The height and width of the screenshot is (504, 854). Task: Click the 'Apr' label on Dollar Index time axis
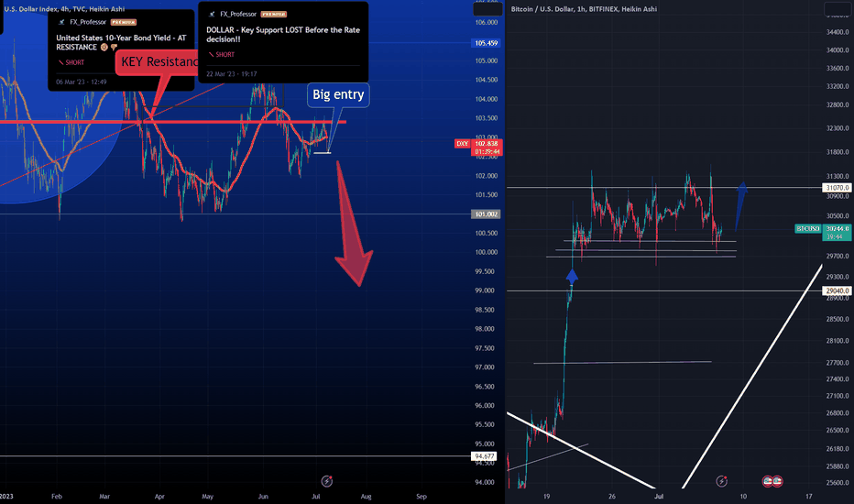[159, 497]
